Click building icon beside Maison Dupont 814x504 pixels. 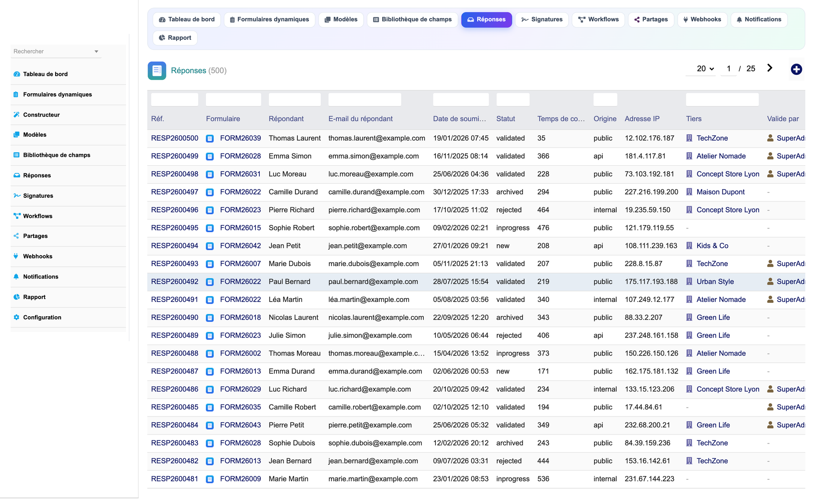(x=689, y=192)
